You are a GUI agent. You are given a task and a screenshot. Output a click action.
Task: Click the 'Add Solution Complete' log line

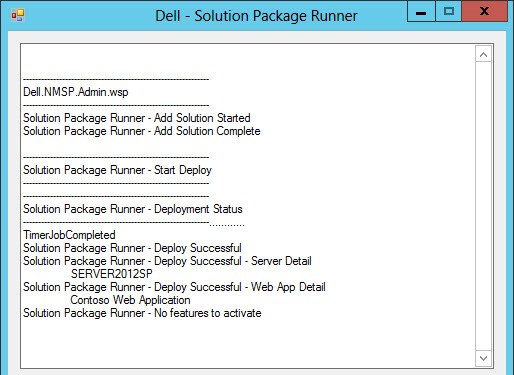pyautogui.click(x=142, y=131)
